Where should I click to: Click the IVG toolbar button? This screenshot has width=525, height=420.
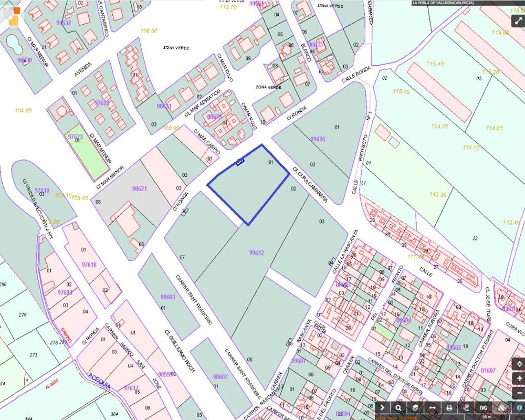[x=483, y=407]
